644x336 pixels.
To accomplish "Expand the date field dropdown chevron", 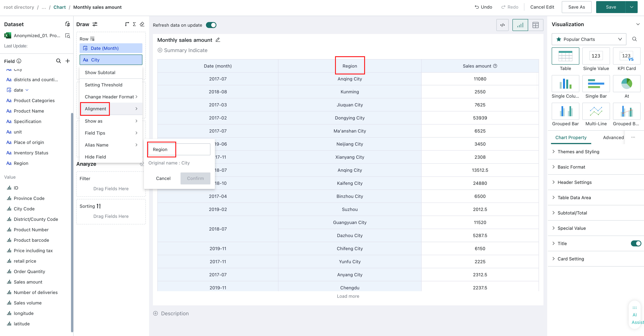I will (x=27, y=90).
